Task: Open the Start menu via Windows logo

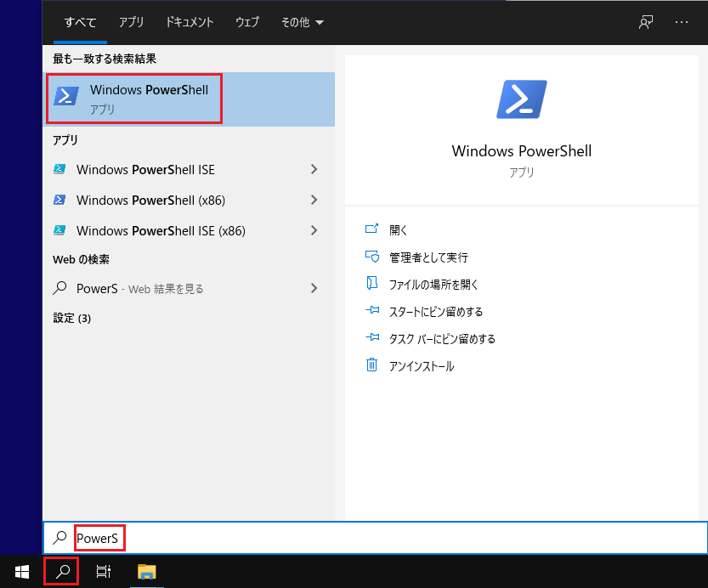Action: click(20, 572)
